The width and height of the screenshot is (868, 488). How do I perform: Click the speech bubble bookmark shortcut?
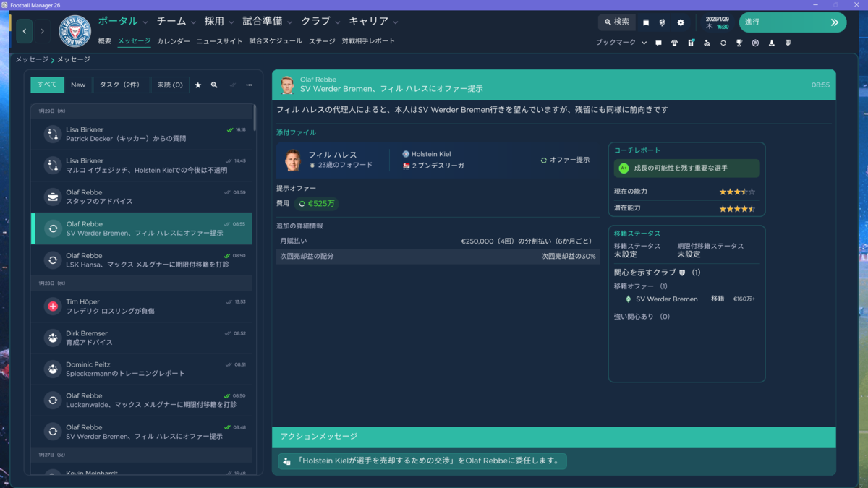pos(658,43)
